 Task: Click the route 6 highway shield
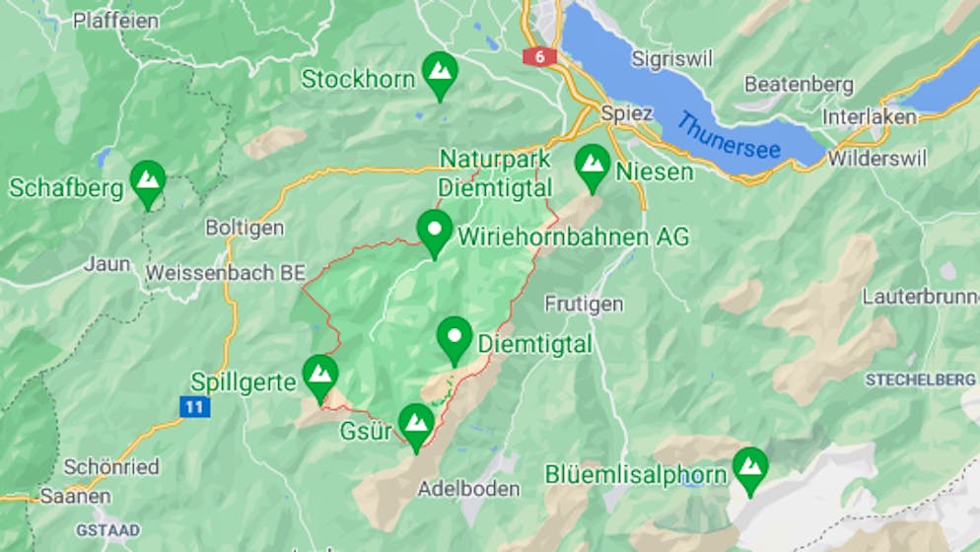[538, 57]
